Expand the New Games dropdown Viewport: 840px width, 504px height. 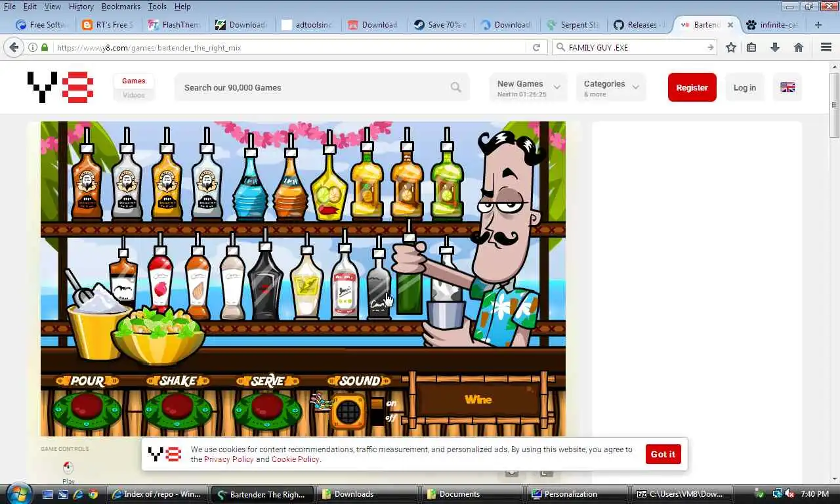pos(528,87)
